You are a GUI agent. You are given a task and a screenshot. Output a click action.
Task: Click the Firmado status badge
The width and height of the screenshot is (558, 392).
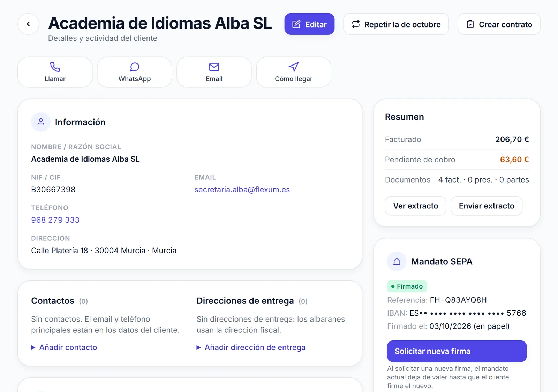[407, 286]
